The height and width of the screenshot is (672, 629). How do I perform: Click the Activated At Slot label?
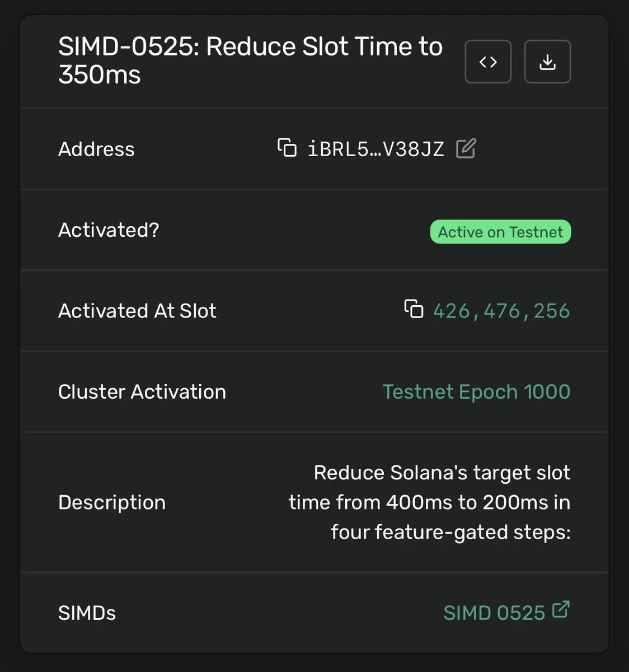click(x=137, y=311)
